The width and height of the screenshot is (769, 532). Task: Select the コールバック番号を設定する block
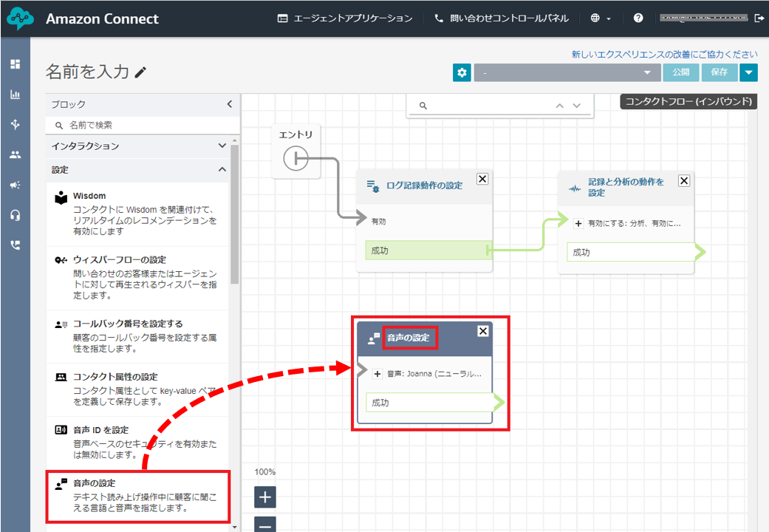(x=137, y=336)
